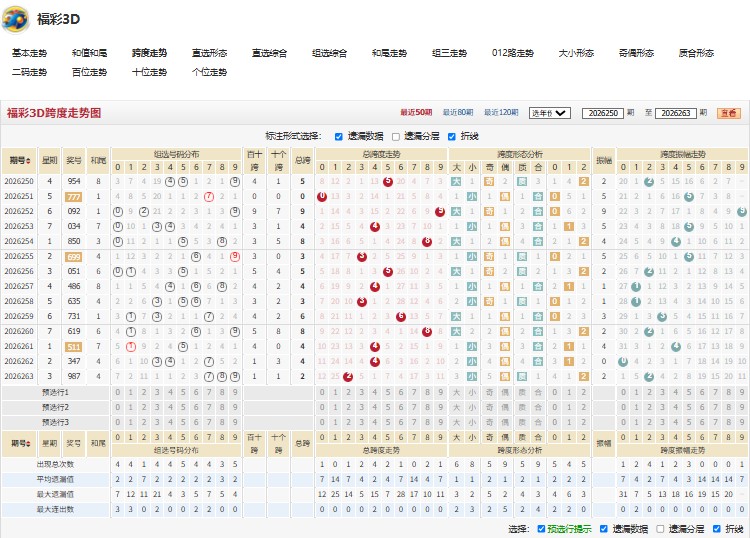Click orange badge 1 in row 2026253
The width and height of the screenshot is (750, 538).
pyautogui.click(x=569, y=226)
